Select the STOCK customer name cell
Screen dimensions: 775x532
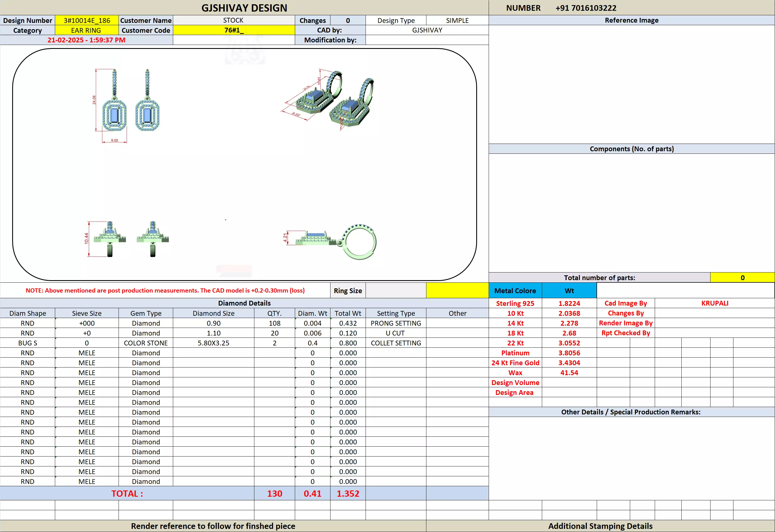(233, 20)
